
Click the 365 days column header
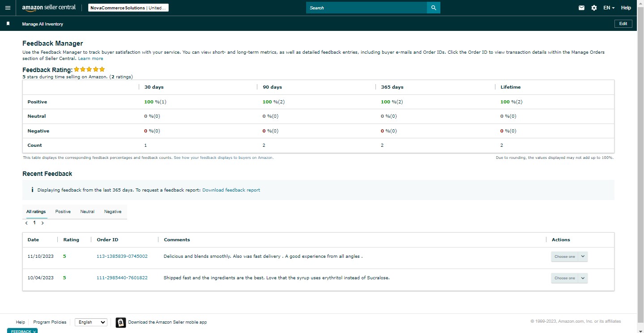(392, 87)
